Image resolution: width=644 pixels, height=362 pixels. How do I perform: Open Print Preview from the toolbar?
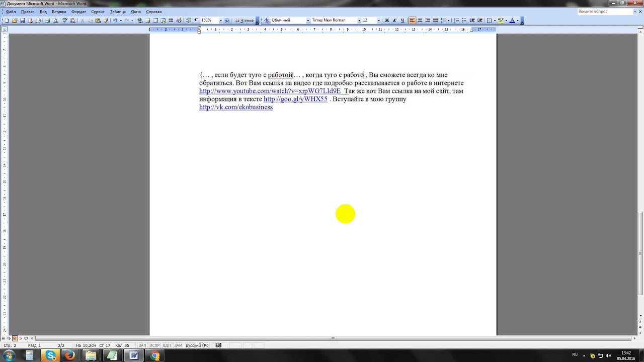(x=55, y=21)
